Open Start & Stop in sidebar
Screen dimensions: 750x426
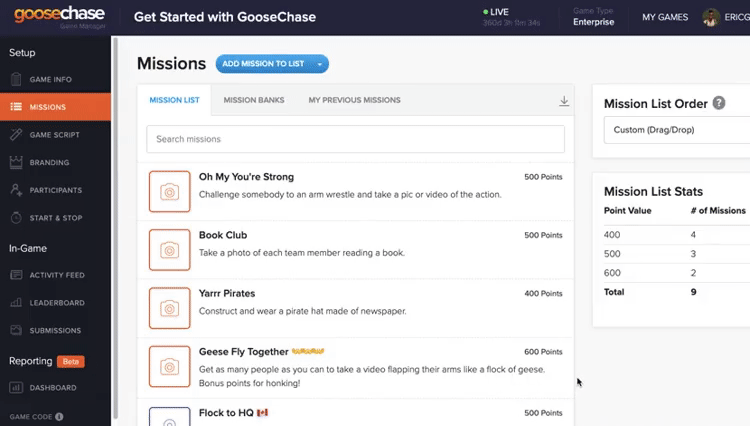(x=55, y=218)
